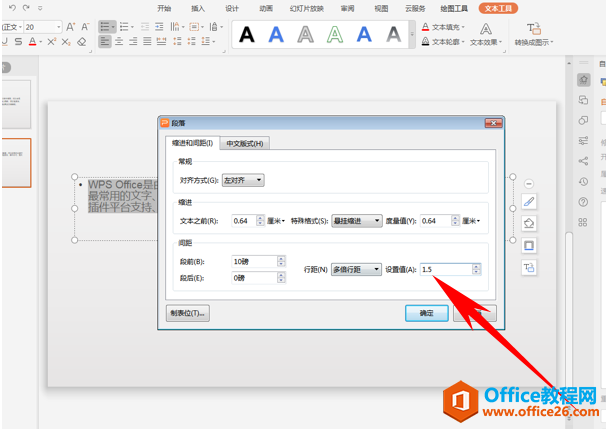
Task: Click the 设置值(A) input field showing 1.5
Action: coord(446,269)
